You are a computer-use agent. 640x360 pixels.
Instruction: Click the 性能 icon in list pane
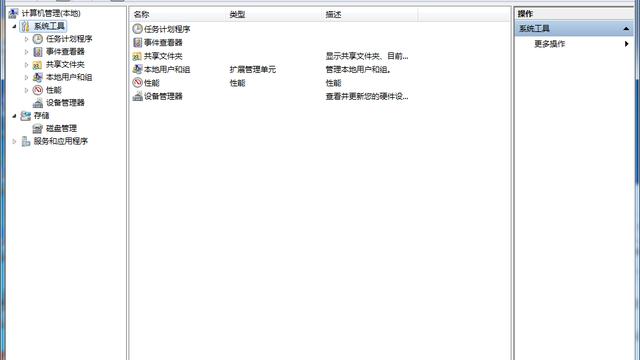(138, 83)
